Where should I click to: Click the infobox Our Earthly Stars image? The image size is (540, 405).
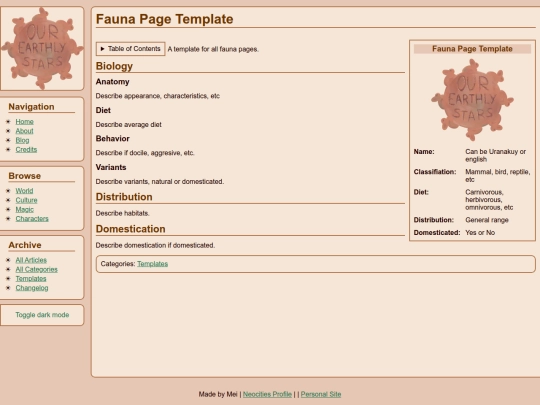[x=472, y=100]
